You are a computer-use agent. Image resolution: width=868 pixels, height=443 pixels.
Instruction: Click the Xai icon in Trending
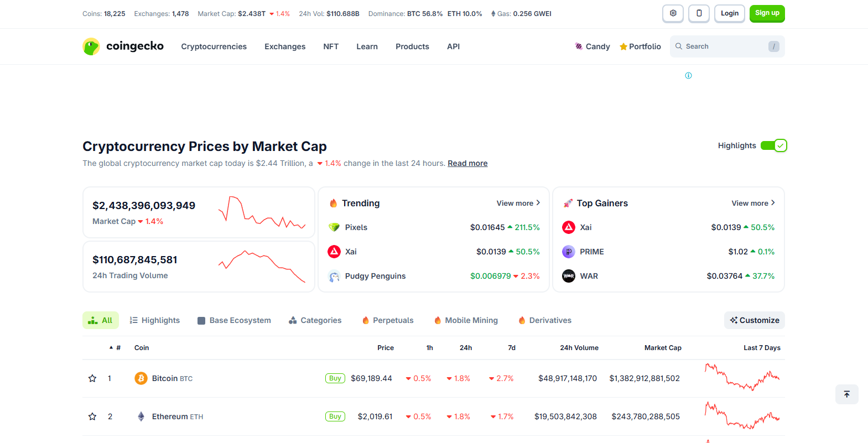334,252
